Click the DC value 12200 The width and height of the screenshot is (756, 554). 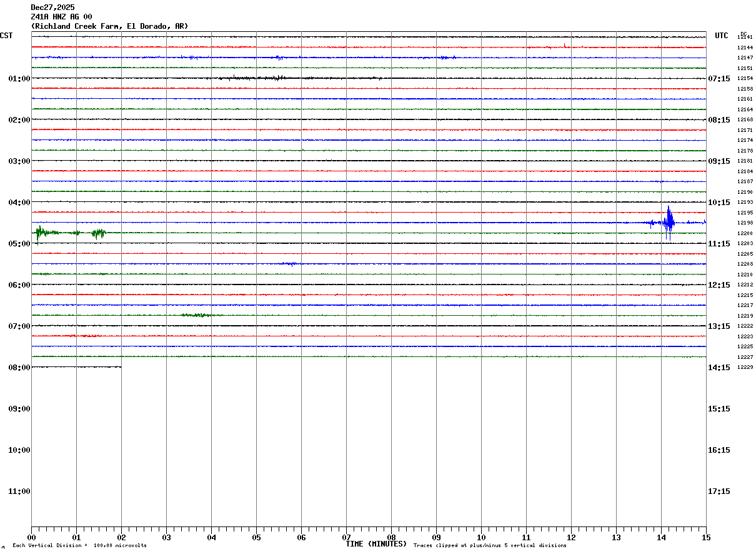pos(745,233)
